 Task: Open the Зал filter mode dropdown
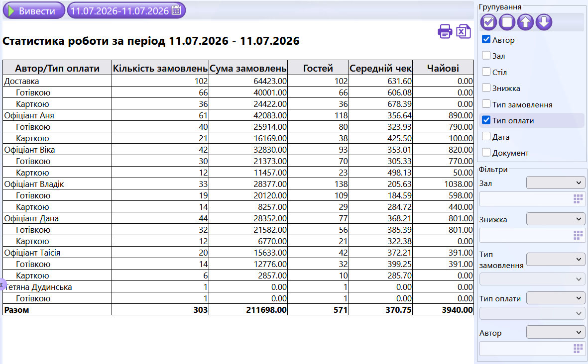[x=555, y=183]
